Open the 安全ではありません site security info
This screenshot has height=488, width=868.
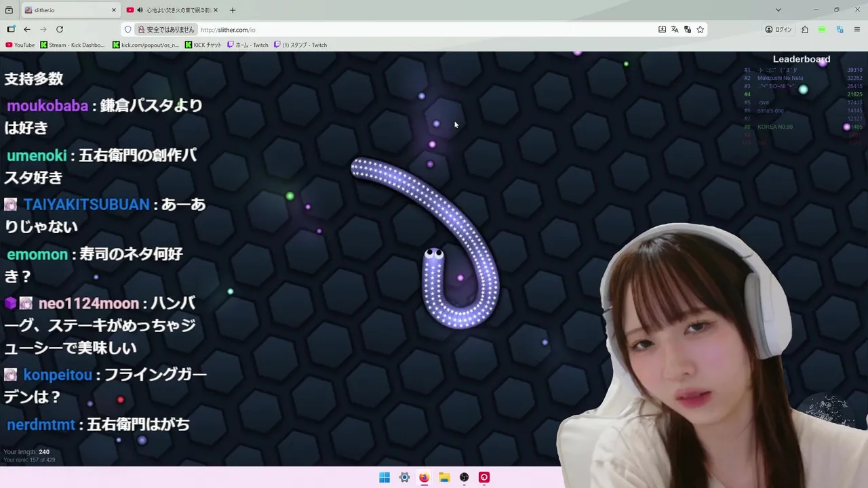point(166,29)
